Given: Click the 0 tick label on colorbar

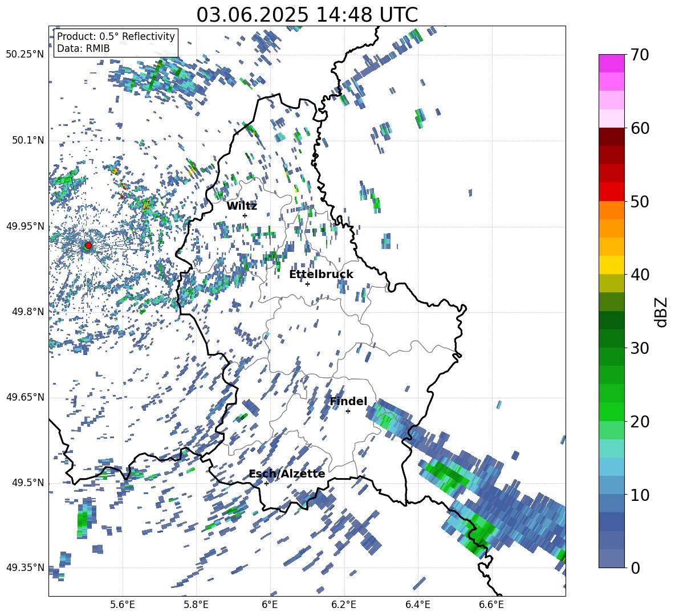Looking at the screenshot, I should [x=635, y=568].
